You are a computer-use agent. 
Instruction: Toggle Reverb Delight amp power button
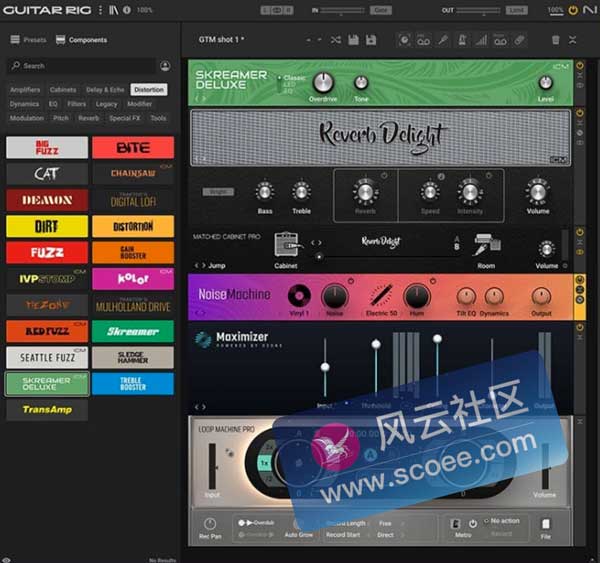580,113
